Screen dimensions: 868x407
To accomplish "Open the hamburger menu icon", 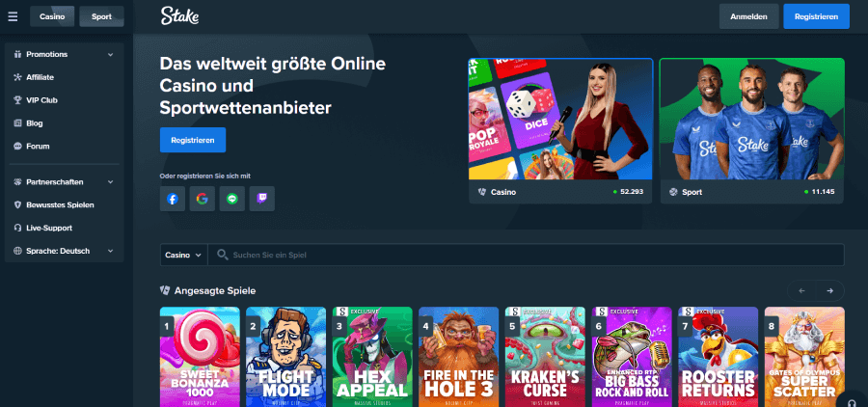I will (13, 16).
